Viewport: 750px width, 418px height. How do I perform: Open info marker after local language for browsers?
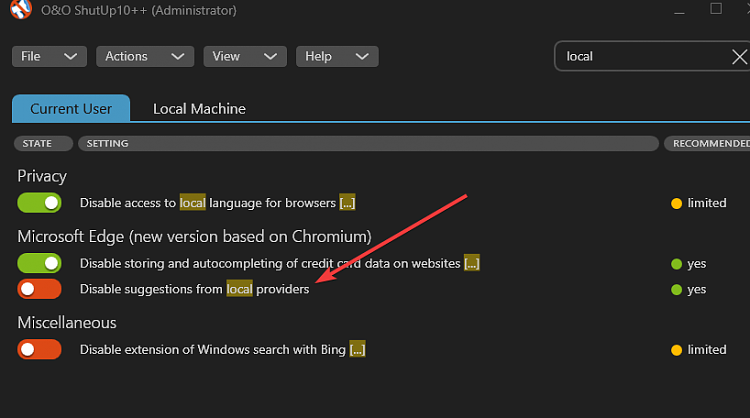(347, 203)
